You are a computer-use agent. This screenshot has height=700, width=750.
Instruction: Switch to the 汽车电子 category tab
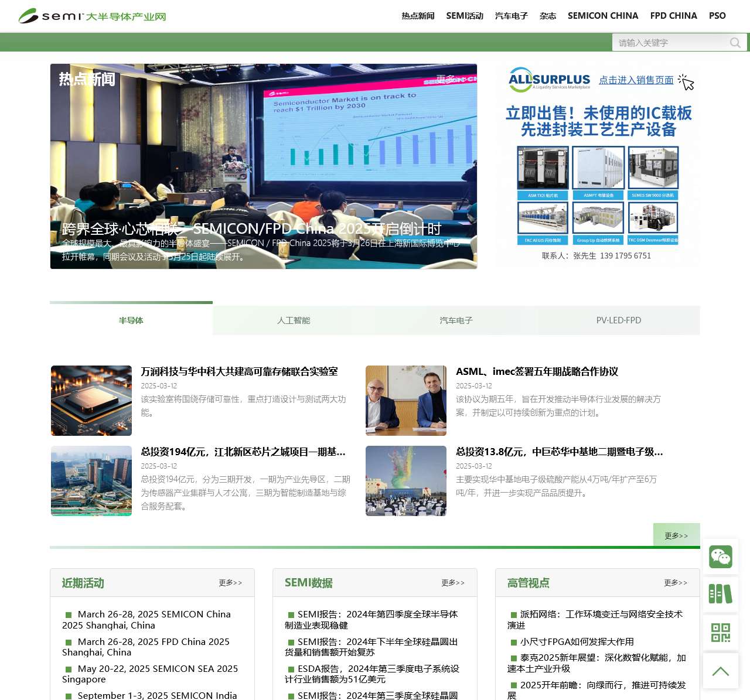(456, 320)
